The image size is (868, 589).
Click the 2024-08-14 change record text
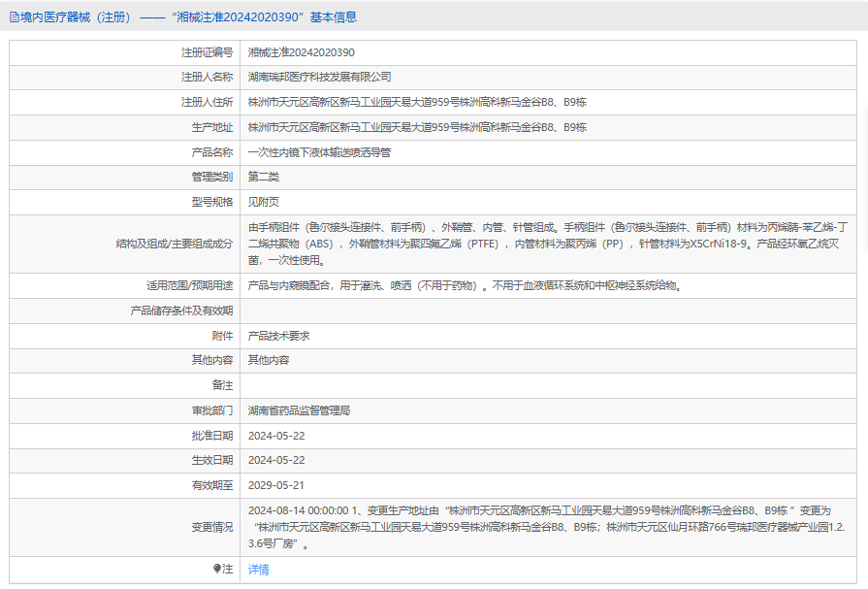click(x=546, y=527)
